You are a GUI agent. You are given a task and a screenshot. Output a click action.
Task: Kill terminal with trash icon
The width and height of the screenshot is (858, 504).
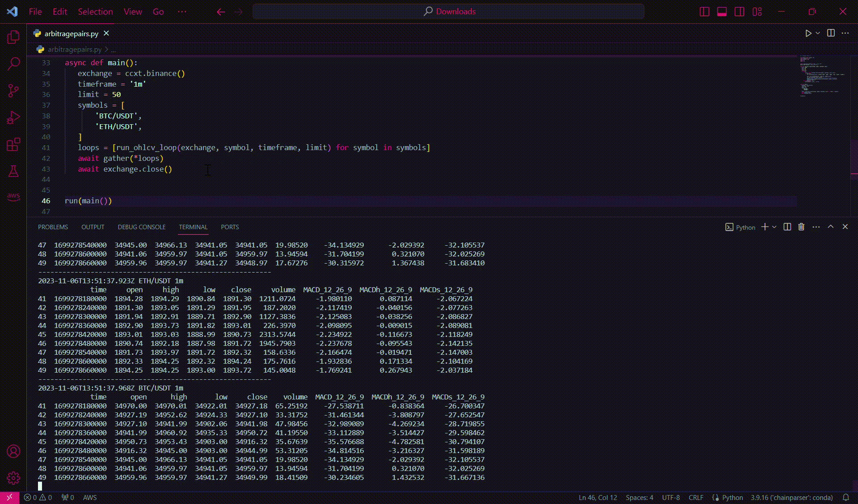click(x=801, y=227)
